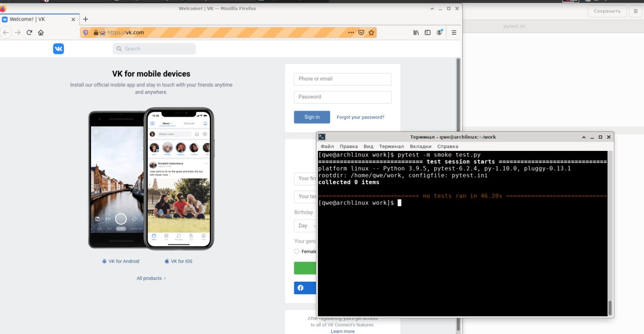Click the vk.com address bar URL

pyautogui.click(x=126, y=32)
